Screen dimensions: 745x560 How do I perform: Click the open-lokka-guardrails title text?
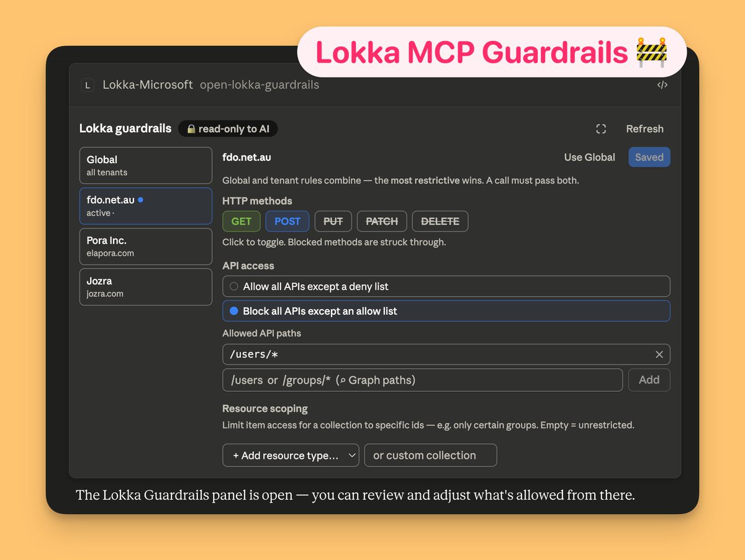click(x=260, y=85)
